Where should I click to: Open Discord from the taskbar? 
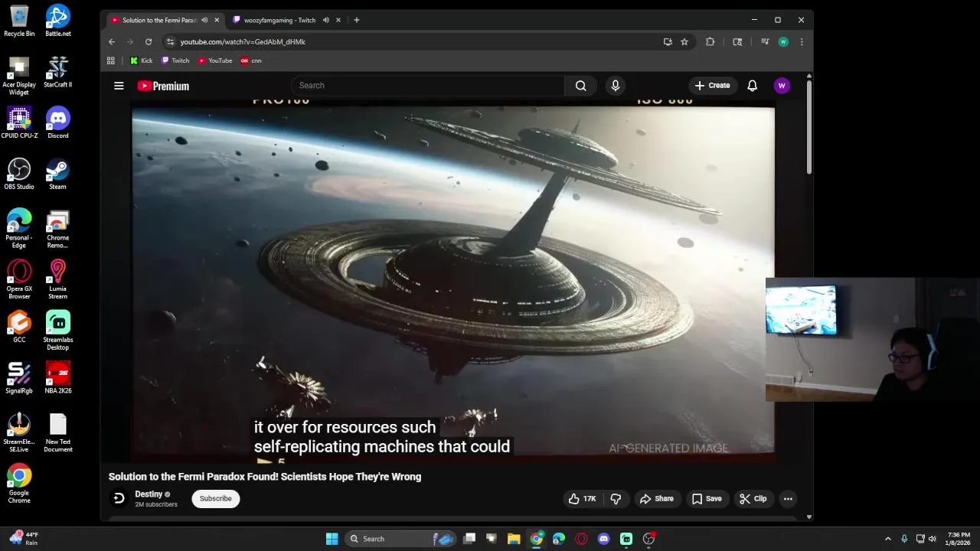pos(603,539)
